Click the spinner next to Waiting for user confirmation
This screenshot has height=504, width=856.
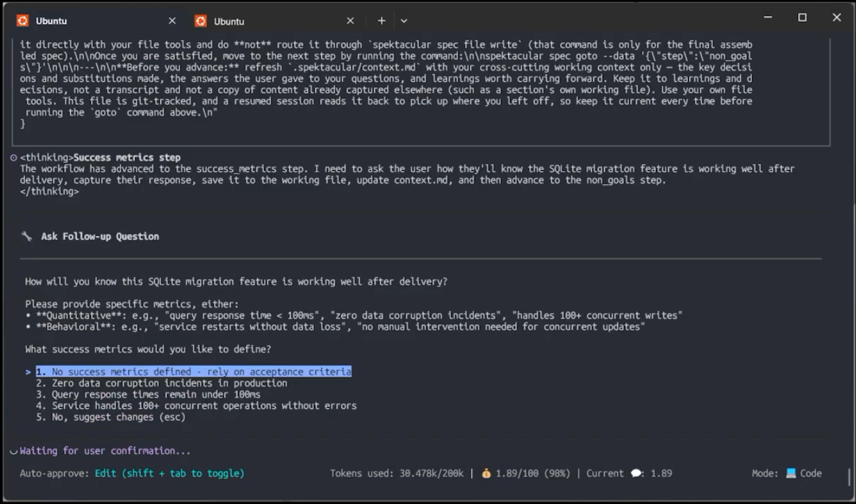pos(13,451)
